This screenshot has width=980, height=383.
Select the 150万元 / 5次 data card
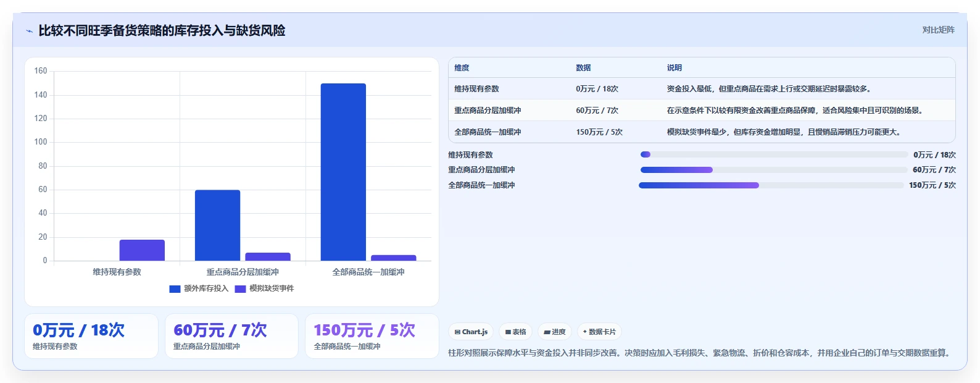[372, 336]
